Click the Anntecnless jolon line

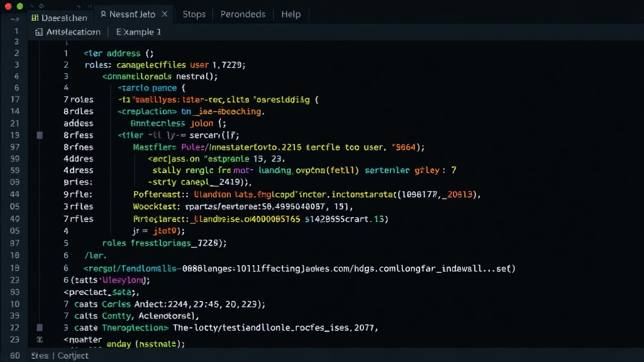tap(178, 123)
